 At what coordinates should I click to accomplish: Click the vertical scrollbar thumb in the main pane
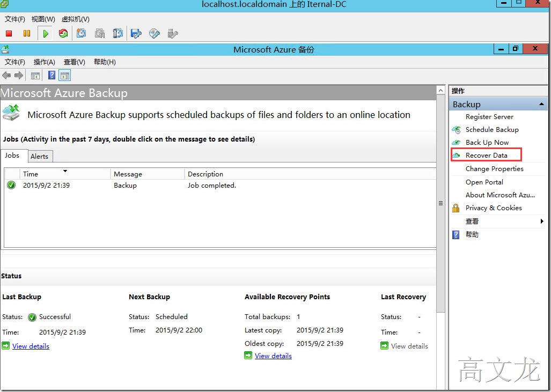point(440,203)
